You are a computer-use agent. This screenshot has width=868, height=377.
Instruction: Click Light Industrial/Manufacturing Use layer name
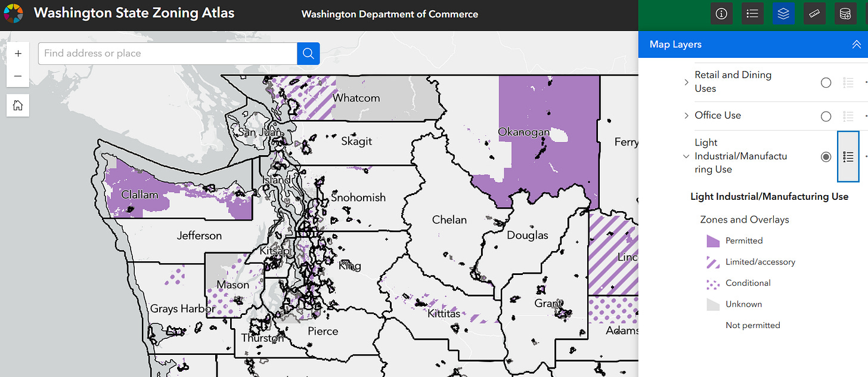point(740,156)
